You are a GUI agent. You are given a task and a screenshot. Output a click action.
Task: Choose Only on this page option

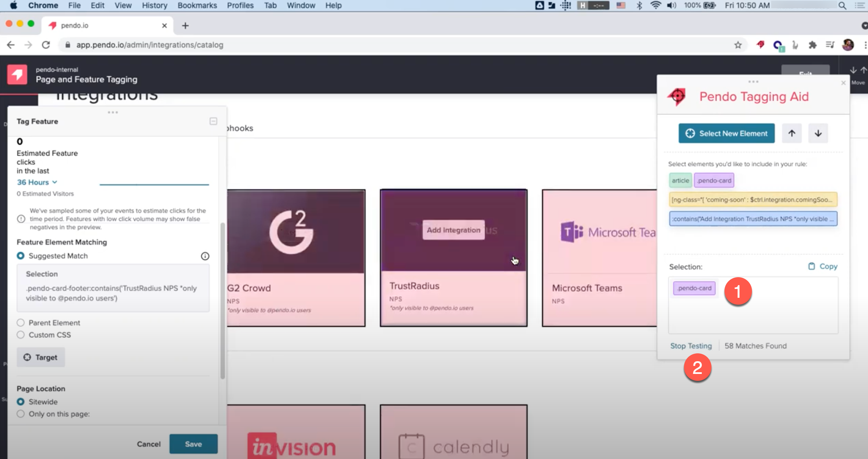21,414
